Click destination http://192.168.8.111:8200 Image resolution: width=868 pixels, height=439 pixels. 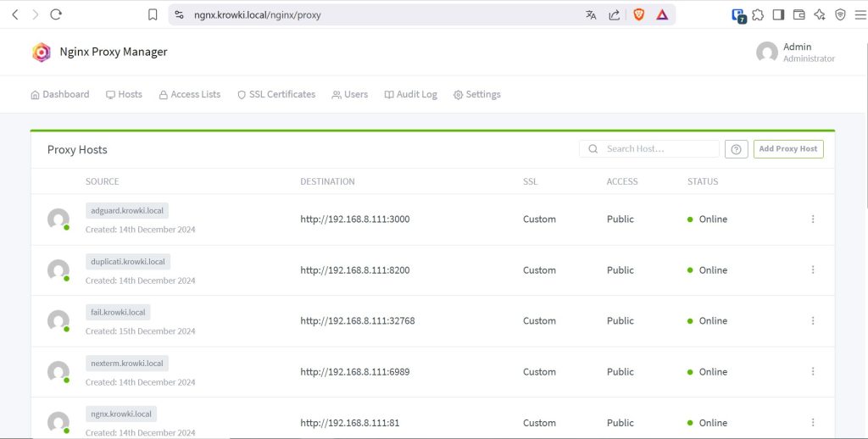pyautogui.click(x=355, y=270)
